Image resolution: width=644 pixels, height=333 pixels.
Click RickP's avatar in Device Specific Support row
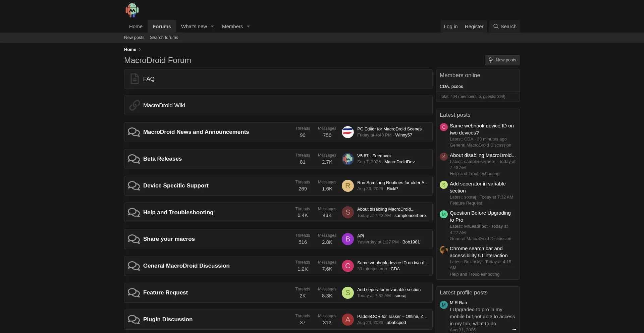pos(348,186)
